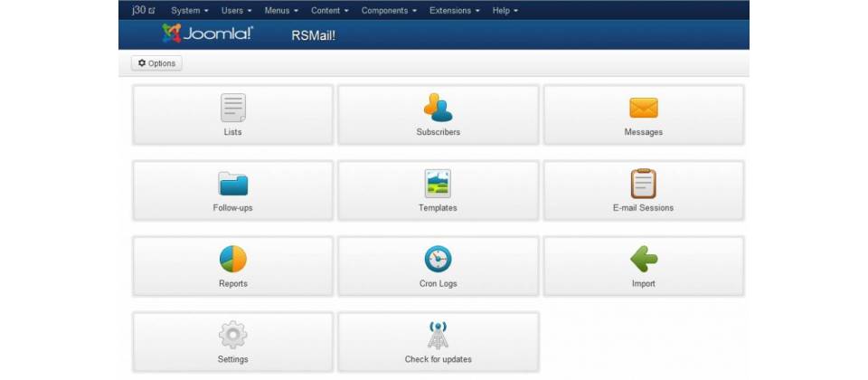
Task: Open the Help menu
Action: pos(505,11)
